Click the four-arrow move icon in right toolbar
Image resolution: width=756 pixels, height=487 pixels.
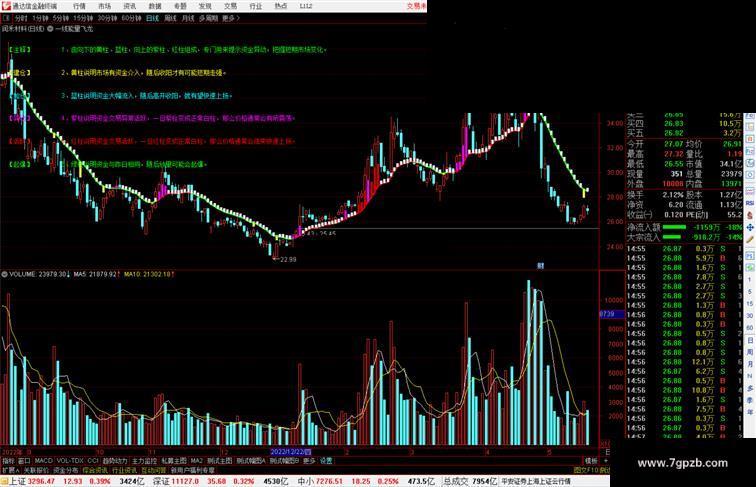pos(750,227)
